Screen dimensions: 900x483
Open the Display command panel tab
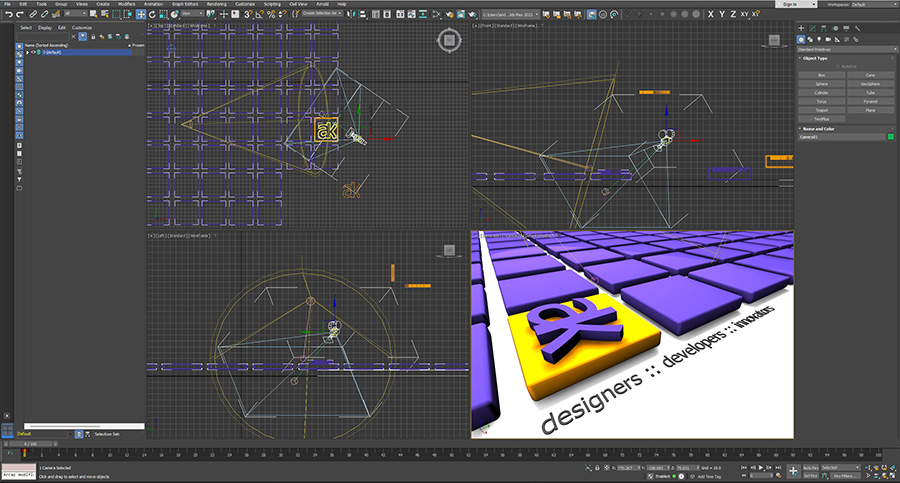tap(846, 28)
